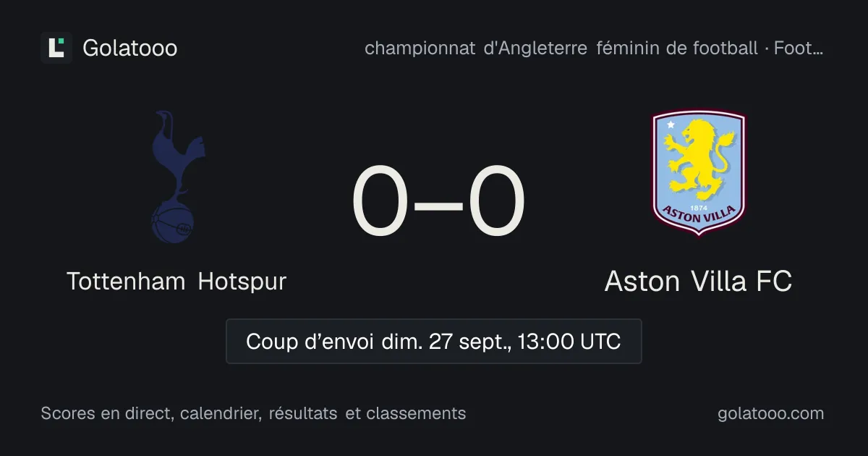Select the Tottenham Hotspur team name
This screenshot has height=456, width=868.
coord(177,282)
